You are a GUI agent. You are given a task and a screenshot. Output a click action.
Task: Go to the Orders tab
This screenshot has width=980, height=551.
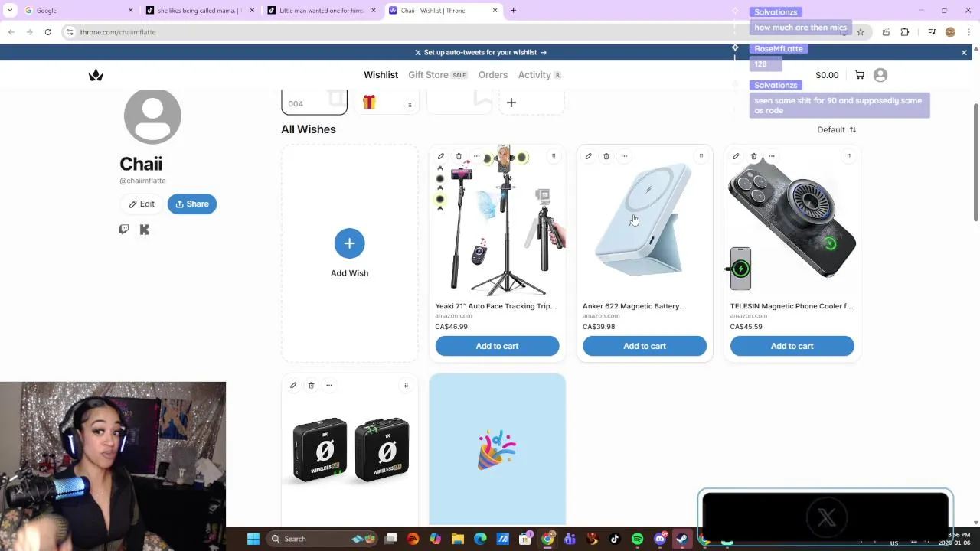pyautogui.click(x=493, y=75)
